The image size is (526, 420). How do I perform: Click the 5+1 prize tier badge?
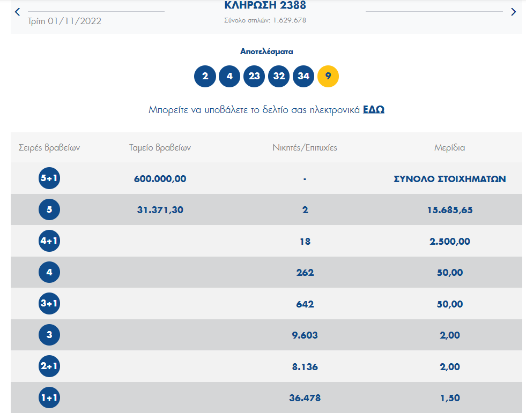click(x=49, y=178)
